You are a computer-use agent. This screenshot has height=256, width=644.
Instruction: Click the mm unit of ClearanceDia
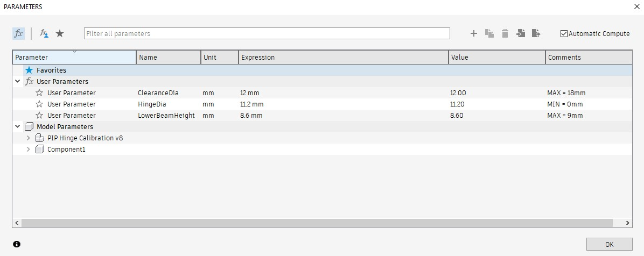tap(208, 93)
